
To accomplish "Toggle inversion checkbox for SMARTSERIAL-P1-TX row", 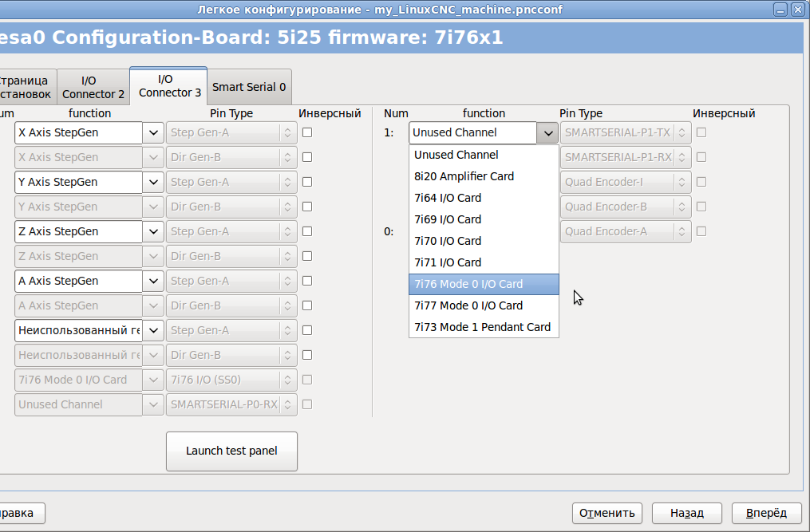I will [701, 132].
